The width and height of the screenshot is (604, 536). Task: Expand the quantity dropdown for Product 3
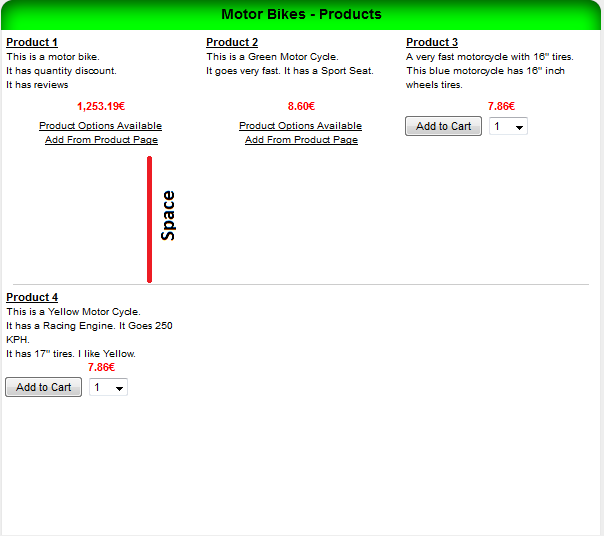click(508, 127)
